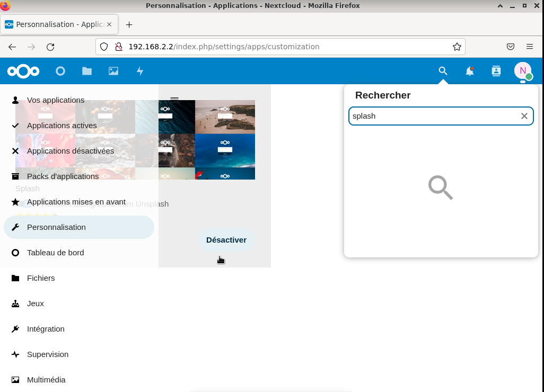Click the wrench icon beside Personnalisation
This screenshot has width=544, height=392.
pyautogui.click(x=15, y=227)
